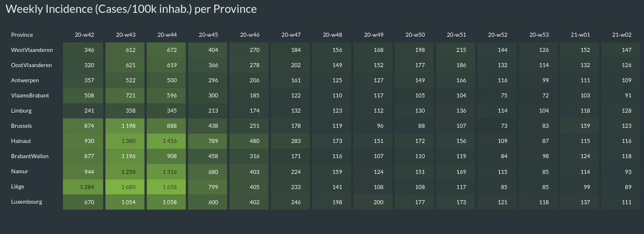Open the Weekly Incidence panel title menu
644x234 pixels.
pyautogui.click(x=131, y=10)
